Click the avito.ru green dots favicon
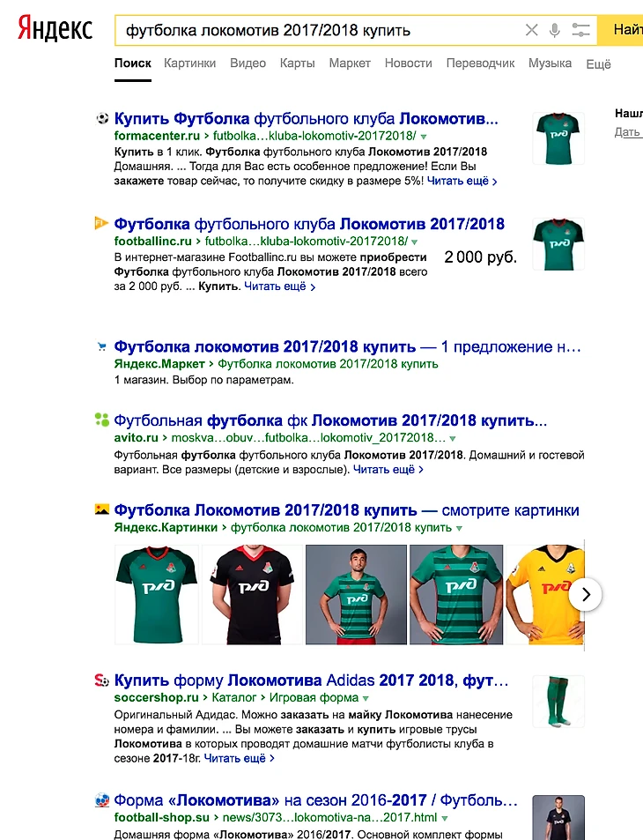 (101, 420)
